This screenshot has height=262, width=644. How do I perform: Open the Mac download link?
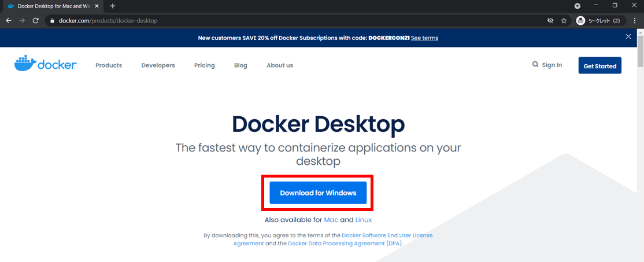pyautogui.click(x=331, y=220)
